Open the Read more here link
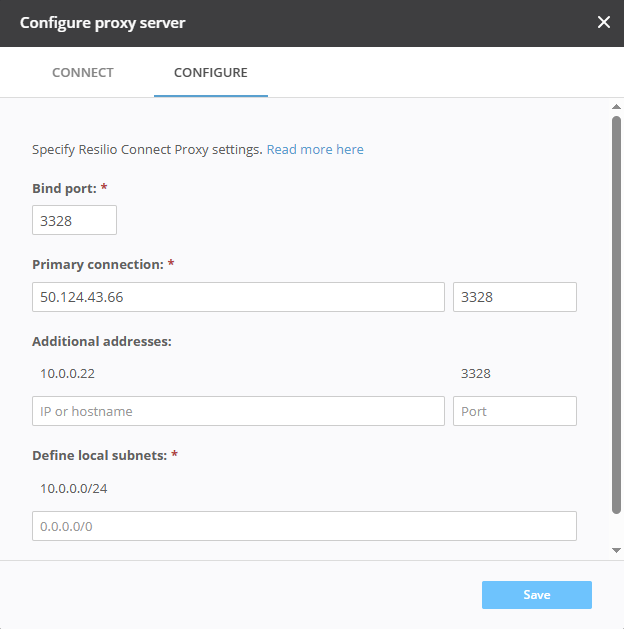 click(315, 150)
